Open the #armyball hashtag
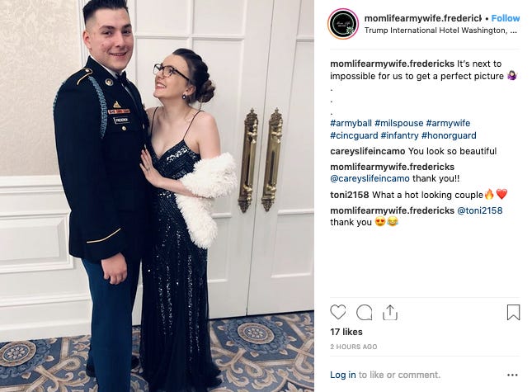This screenshot has height=392, width=532. coord(351,123)
